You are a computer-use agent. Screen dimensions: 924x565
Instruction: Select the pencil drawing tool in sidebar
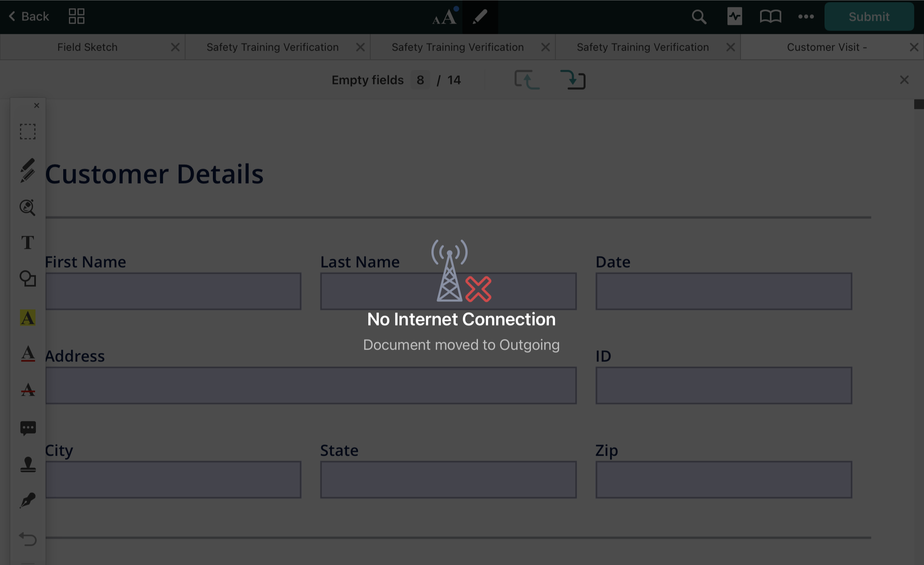pos(28,170)
